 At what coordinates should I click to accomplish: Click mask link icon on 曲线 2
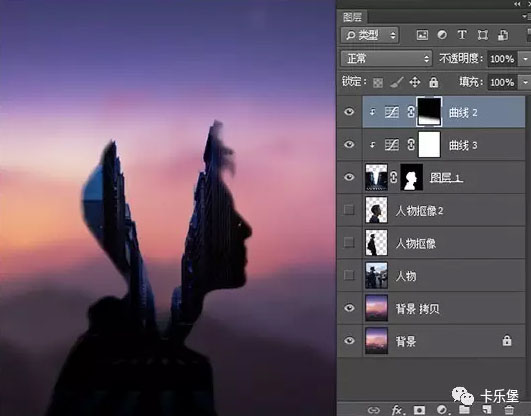point(411,112)
